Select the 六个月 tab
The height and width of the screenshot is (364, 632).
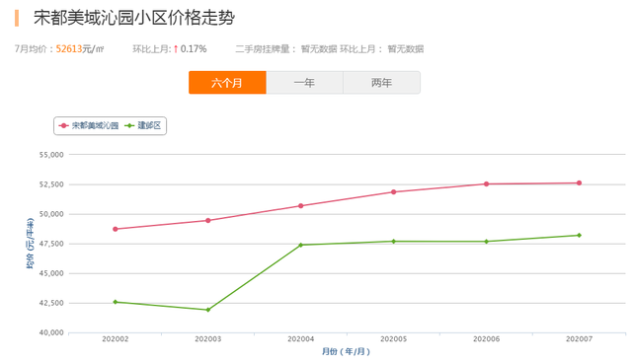click(x=227, y=83)
